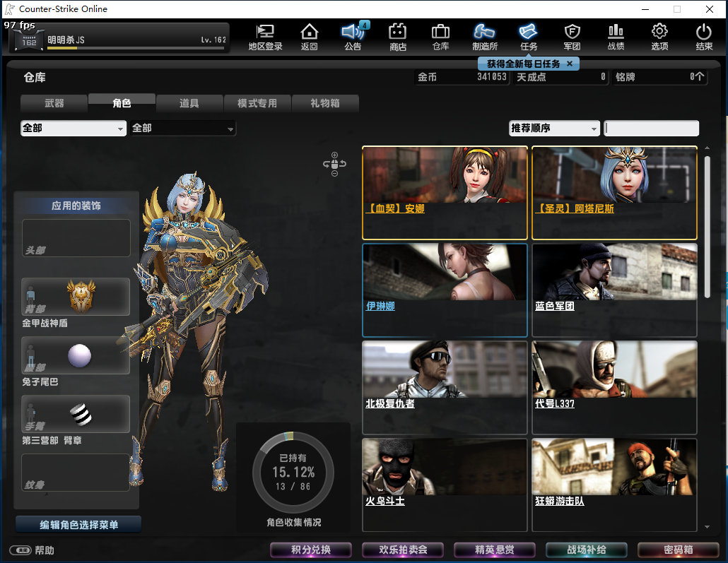
Task: Open the first 全部 filter dropdown
Action: 74,128
